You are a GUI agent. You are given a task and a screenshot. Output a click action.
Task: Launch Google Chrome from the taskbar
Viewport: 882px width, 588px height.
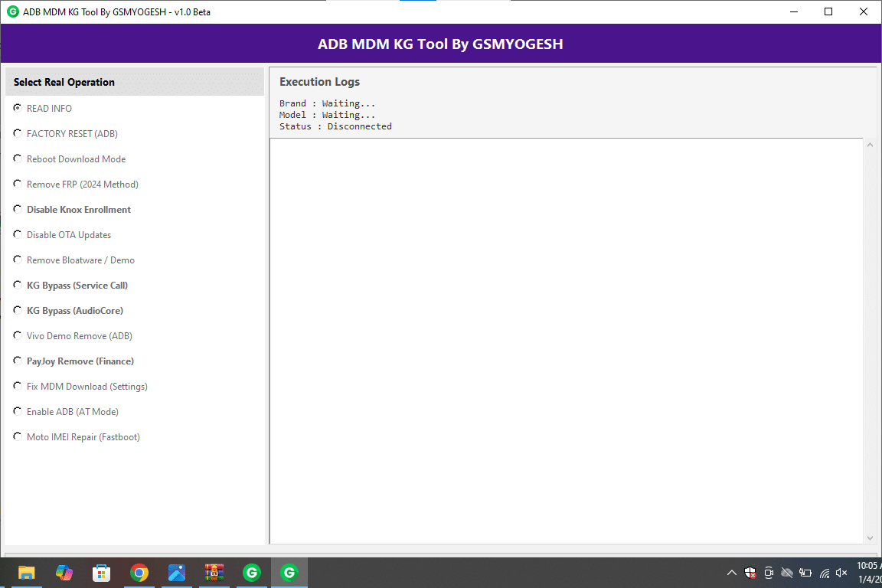pos(140,572)
